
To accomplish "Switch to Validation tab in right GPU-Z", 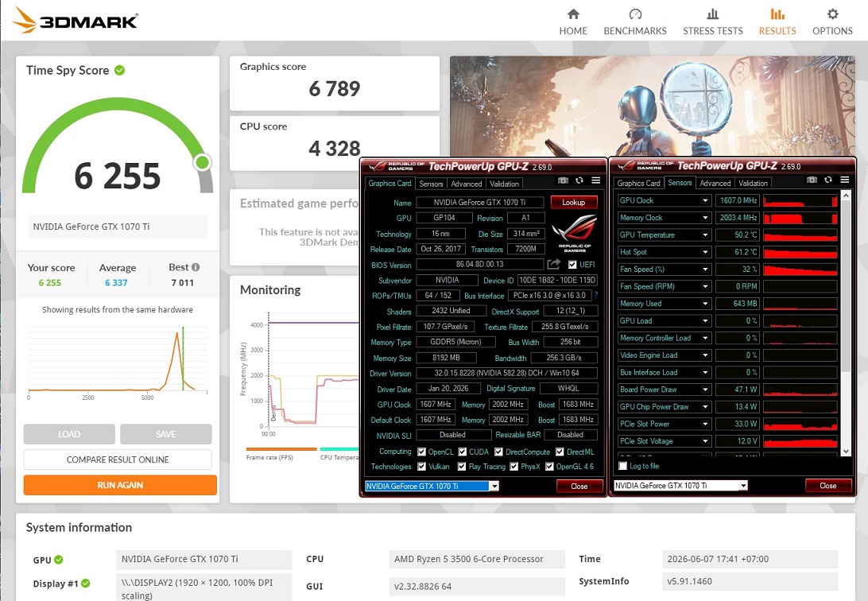I will [x=754, y=183].
